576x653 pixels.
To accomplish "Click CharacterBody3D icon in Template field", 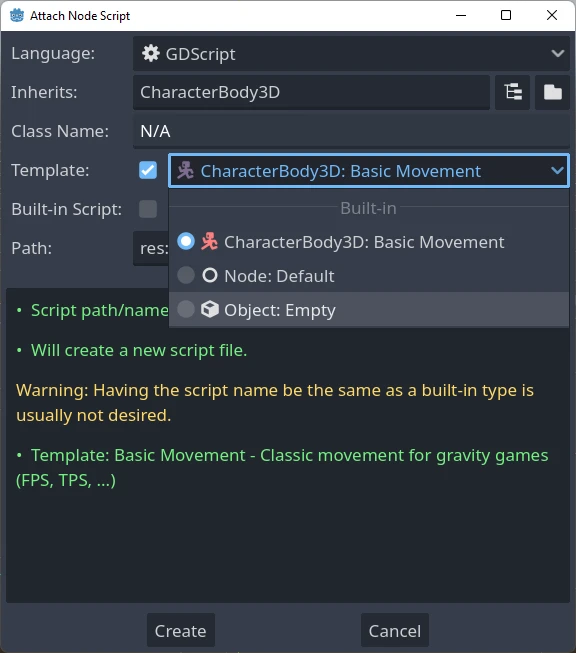I will (186, 171).
